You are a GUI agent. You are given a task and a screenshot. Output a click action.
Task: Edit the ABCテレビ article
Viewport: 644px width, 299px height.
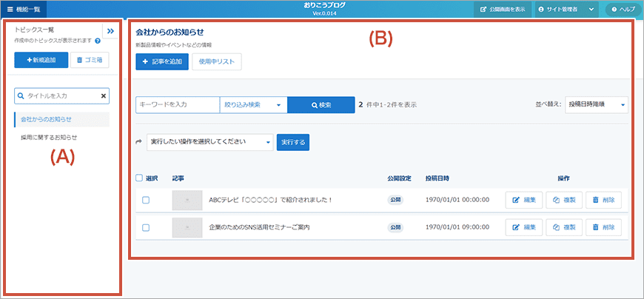[524, 200]
